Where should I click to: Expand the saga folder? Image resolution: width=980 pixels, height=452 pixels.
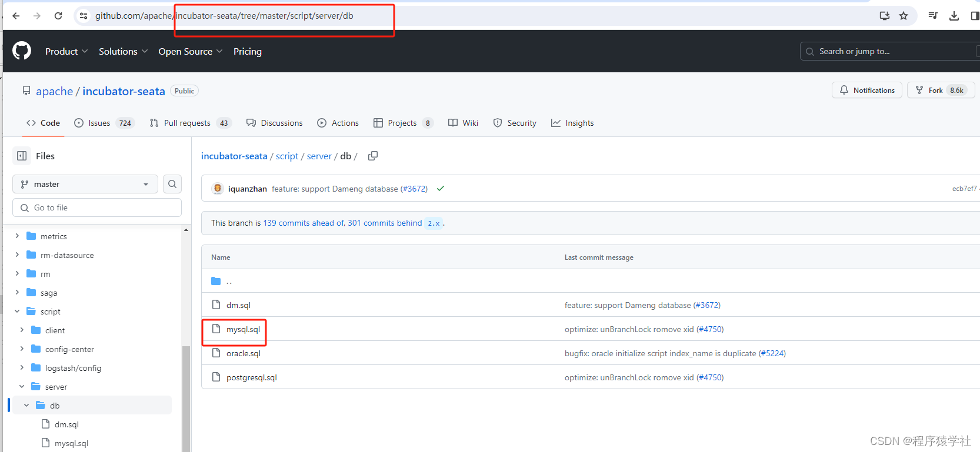coord(17,292)
